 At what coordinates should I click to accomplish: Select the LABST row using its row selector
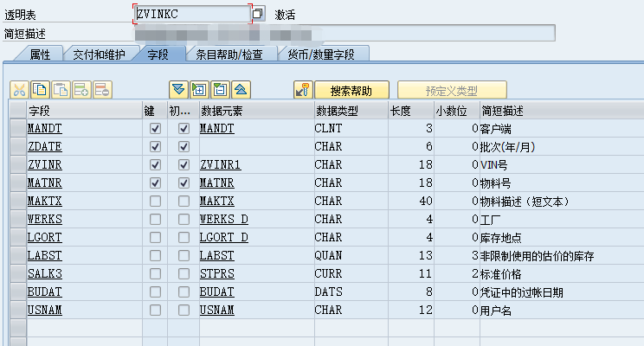pyautogui.click(x=18, y=255)
